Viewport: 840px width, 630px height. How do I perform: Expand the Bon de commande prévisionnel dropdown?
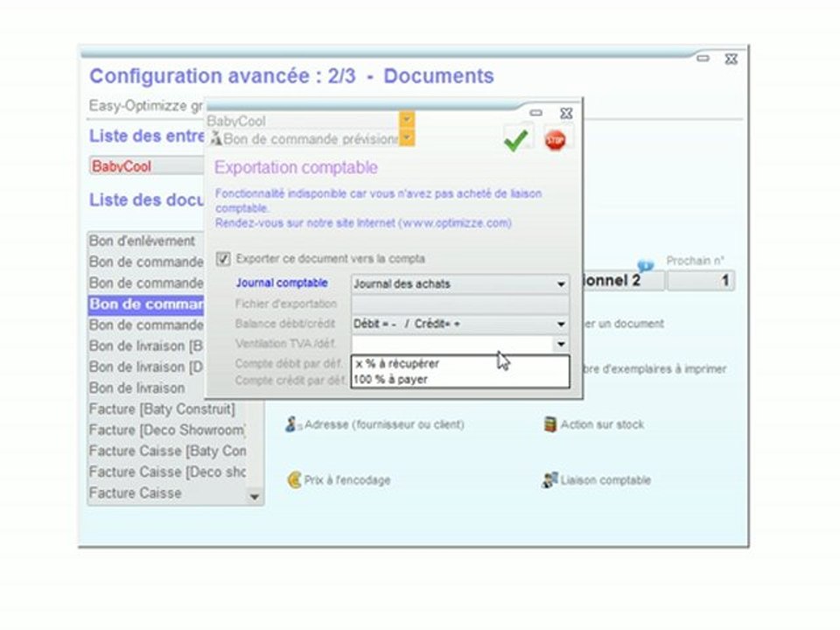pyautogui.click(x=407, y=138)
